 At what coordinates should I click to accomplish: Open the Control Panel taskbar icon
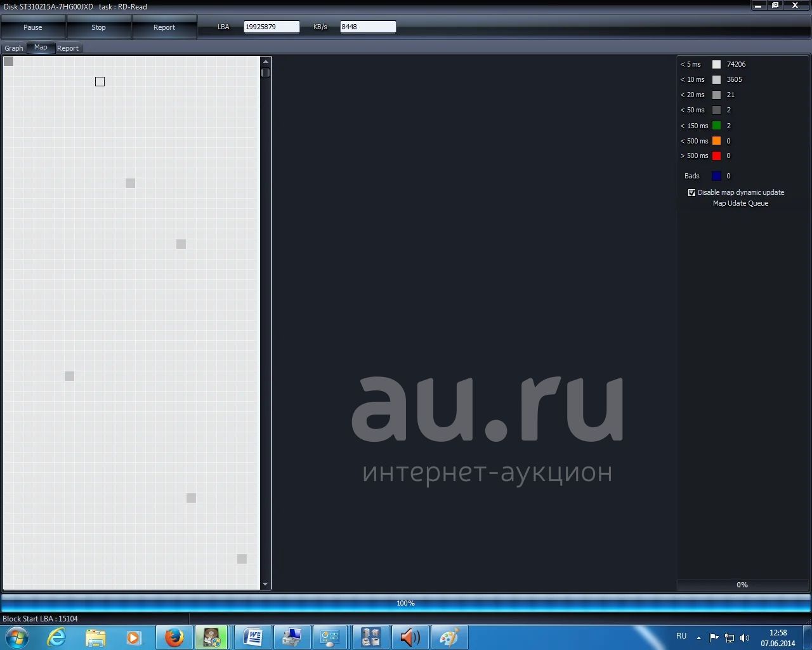[x=331, y=637]
